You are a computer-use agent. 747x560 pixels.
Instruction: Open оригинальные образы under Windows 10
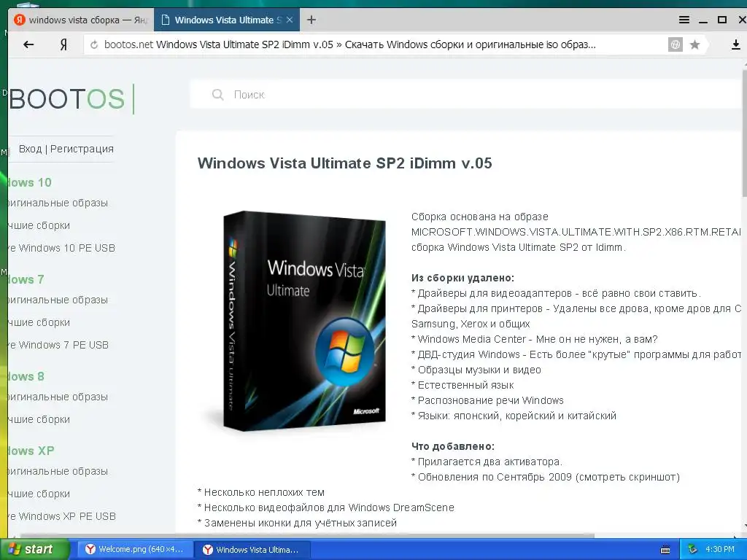58,203
